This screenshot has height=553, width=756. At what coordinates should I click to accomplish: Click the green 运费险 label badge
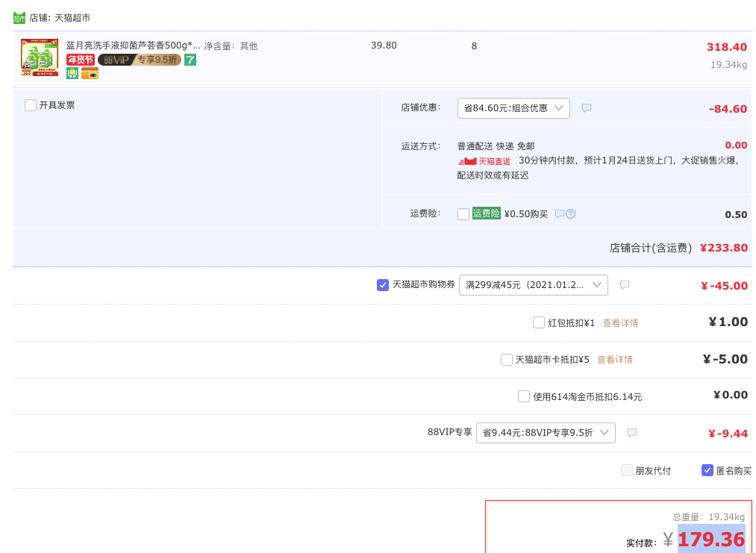[x=486, y=213]
